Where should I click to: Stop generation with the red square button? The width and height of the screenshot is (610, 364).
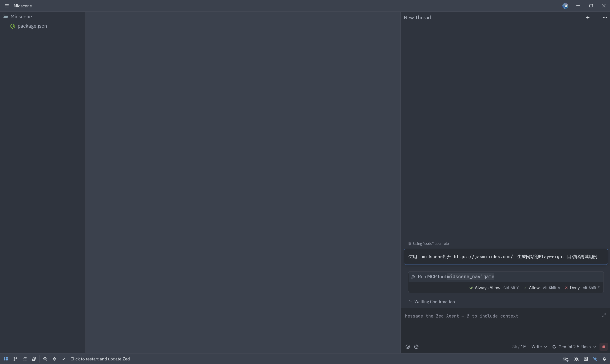604,347
